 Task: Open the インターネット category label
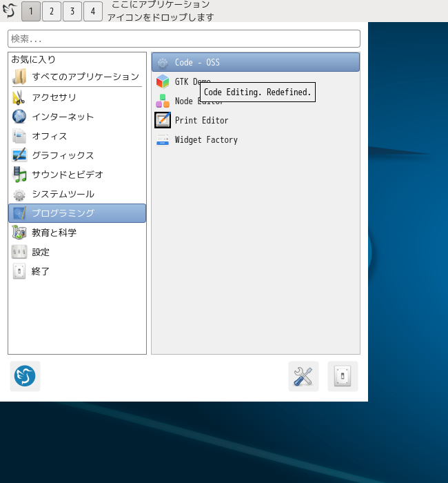[63, 117]
